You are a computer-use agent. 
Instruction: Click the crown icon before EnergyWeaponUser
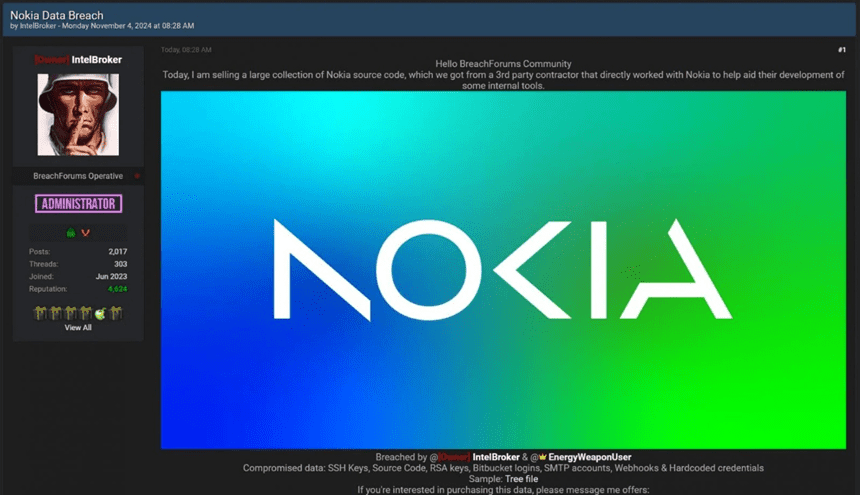pos(542,457)
